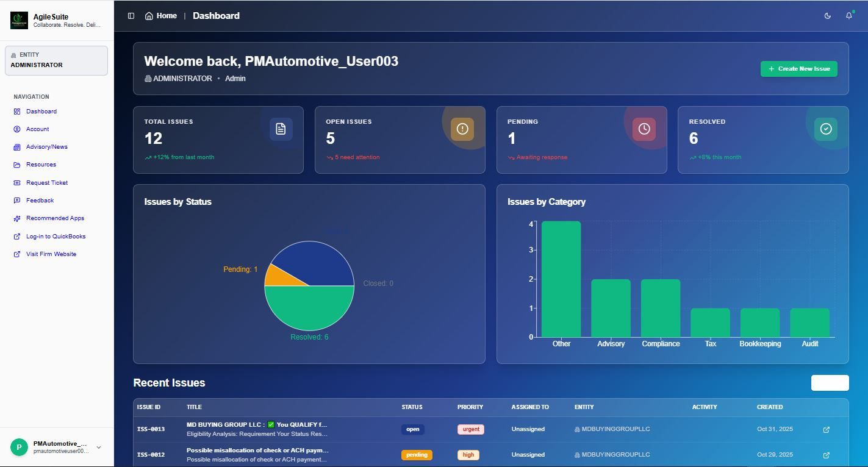Click the ISS-0012 issue ID

(x=151, y=455)
